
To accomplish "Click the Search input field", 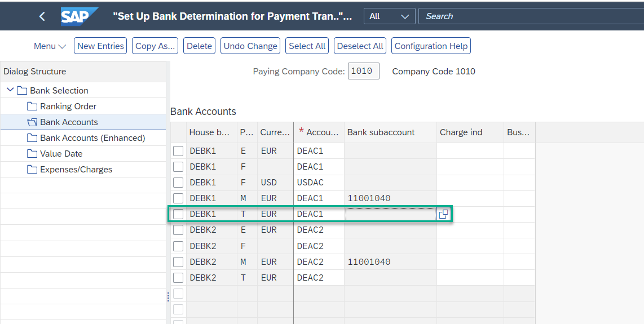I will point(531,16).
